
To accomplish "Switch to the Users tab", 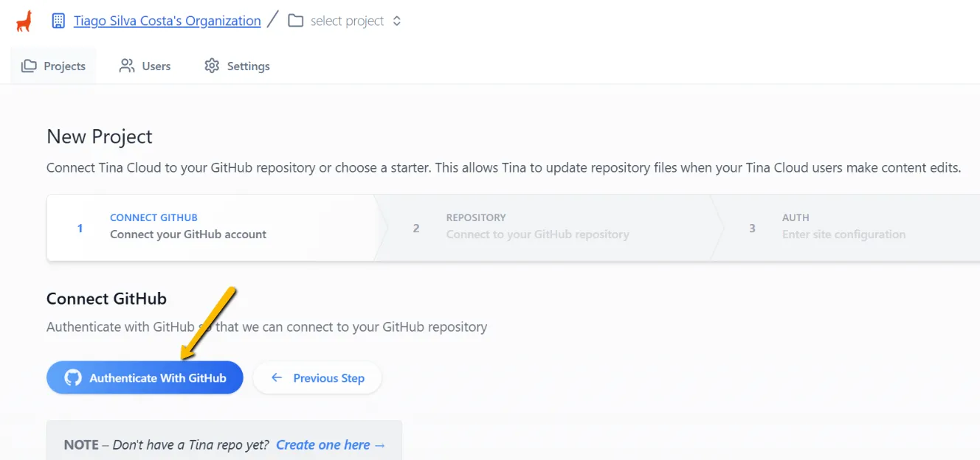I will click(x=145, y=66).
